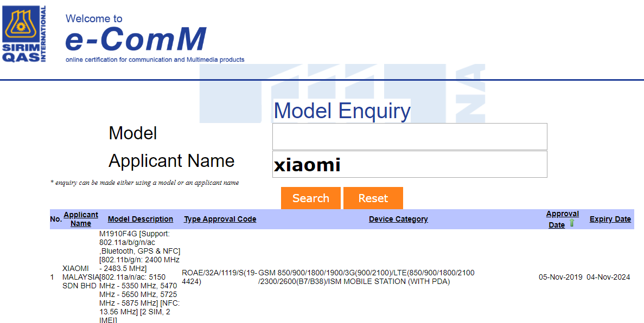Click the green sort arrow beside Approval Date
The image size is (644, 323).
pyautogui.click(x=572, y=223)
